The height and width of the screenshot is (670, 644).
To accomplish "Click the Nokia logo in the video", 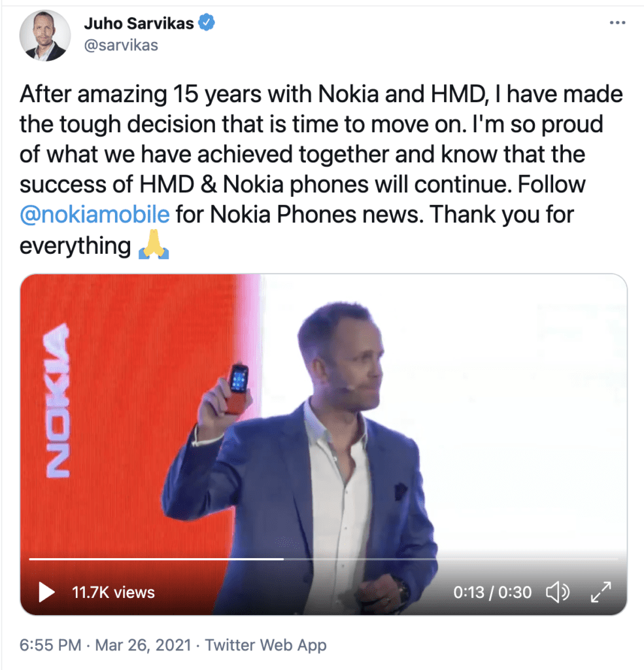I will coord(58,399).
